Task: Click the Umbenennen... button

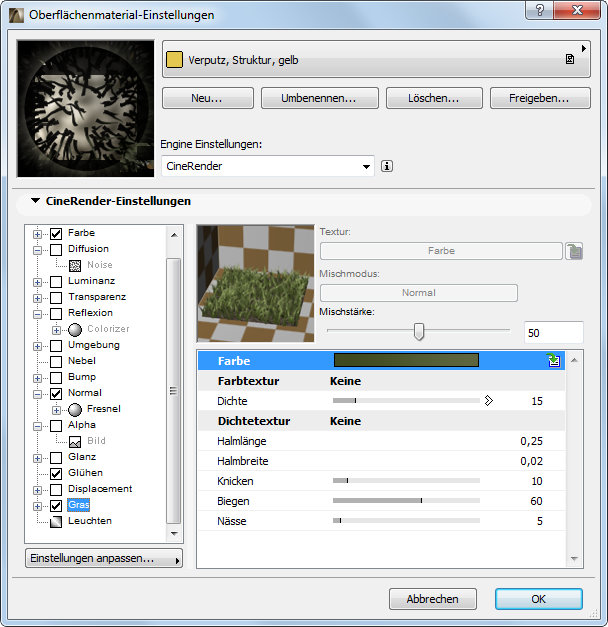Action: [320, 98]
